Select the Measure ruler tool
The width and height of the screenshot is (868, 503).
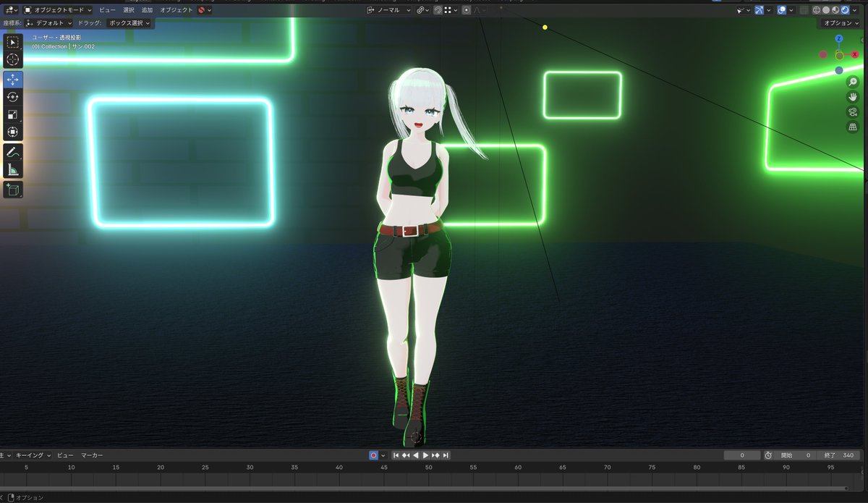point(12,169)
